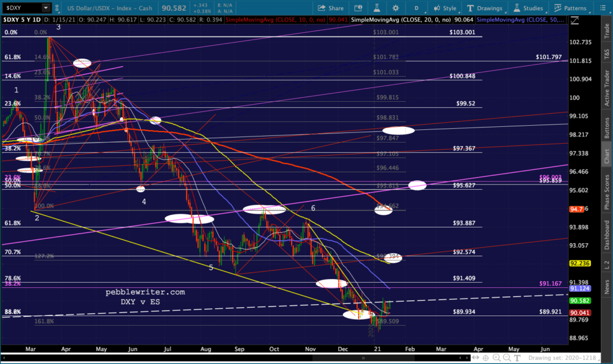Screen dimensions: 613x364
Task: Click the blue 91.124 price axis bubble
Action: coord(579,289)
